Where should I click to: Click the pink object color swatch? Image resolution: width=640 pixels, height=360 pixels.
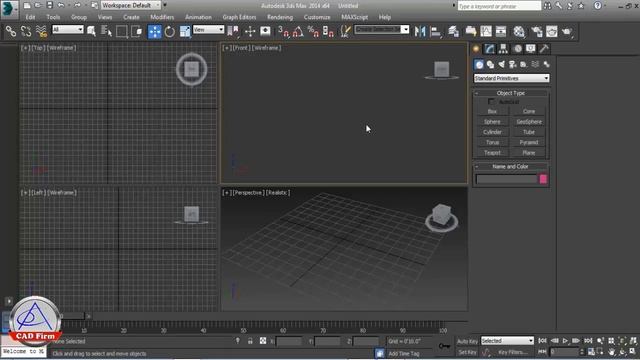(x=543, y=179)
